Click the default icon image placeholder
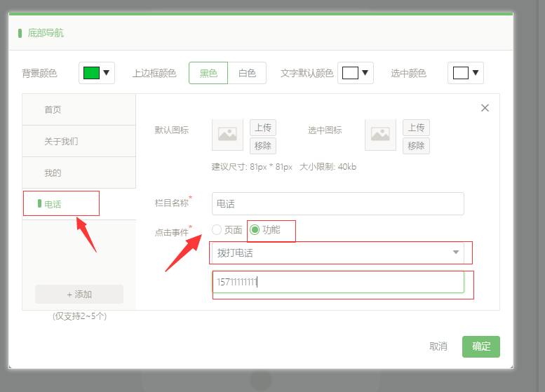This screenshot has height=392, width=545. [x=227, y=135]
